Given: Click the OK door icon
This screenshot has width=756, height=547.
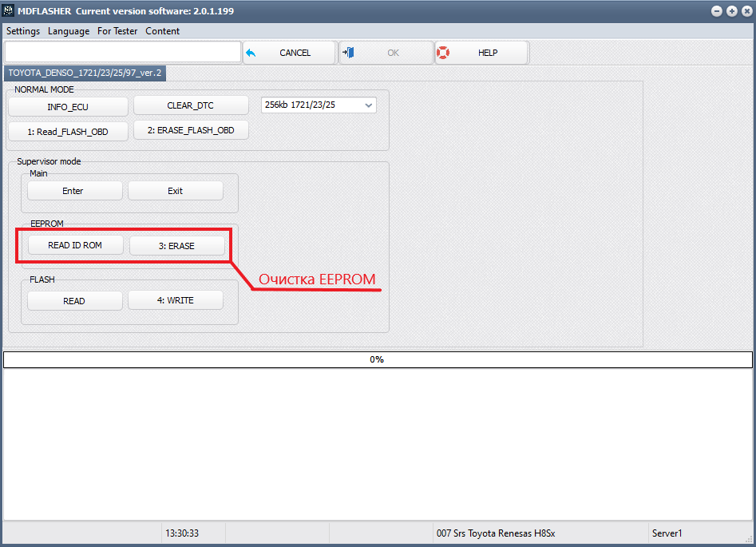Looking at the screenshot, I should tap(348, 53).
